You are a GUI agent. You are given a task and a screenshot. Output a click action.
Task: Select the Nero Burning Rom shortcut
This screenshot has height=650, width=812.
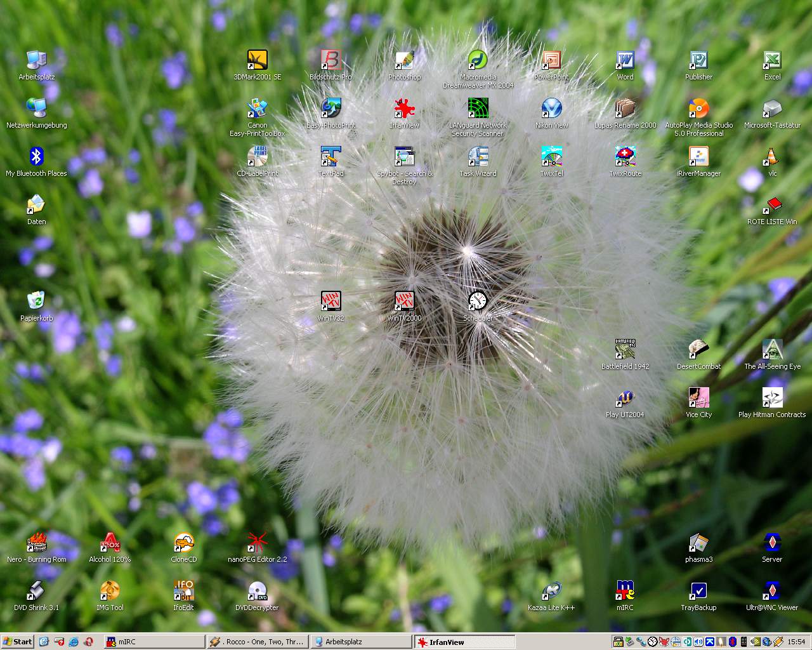[36, 543]
